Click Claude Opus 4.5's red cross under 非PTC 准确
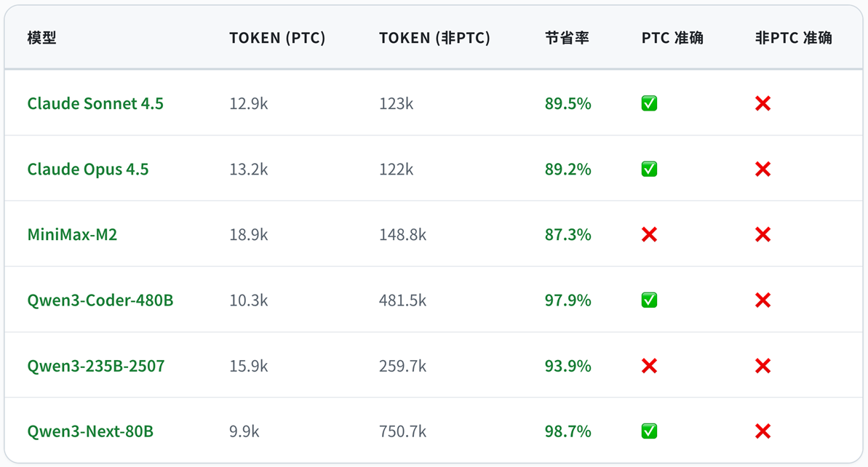 [763, 169]
